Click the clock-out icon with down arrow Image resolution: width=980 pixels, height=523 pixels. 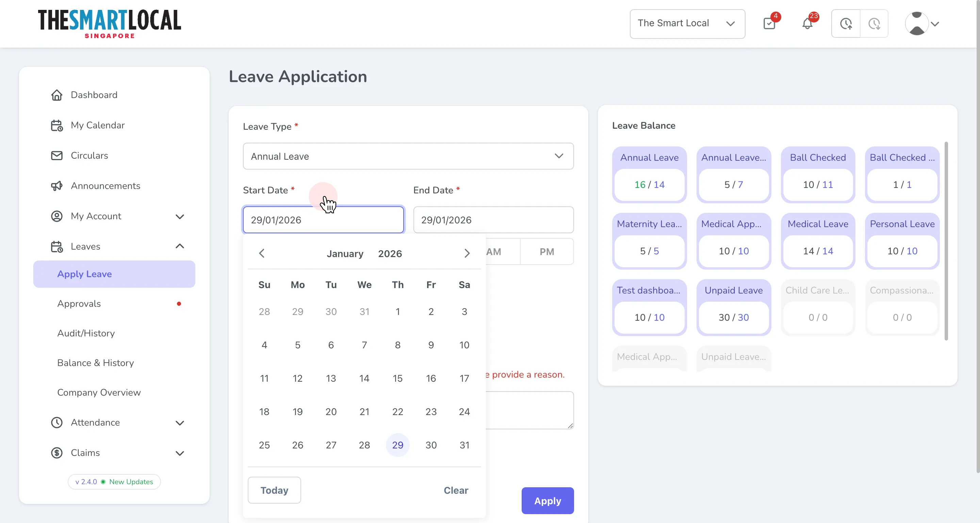pos(874,23)
